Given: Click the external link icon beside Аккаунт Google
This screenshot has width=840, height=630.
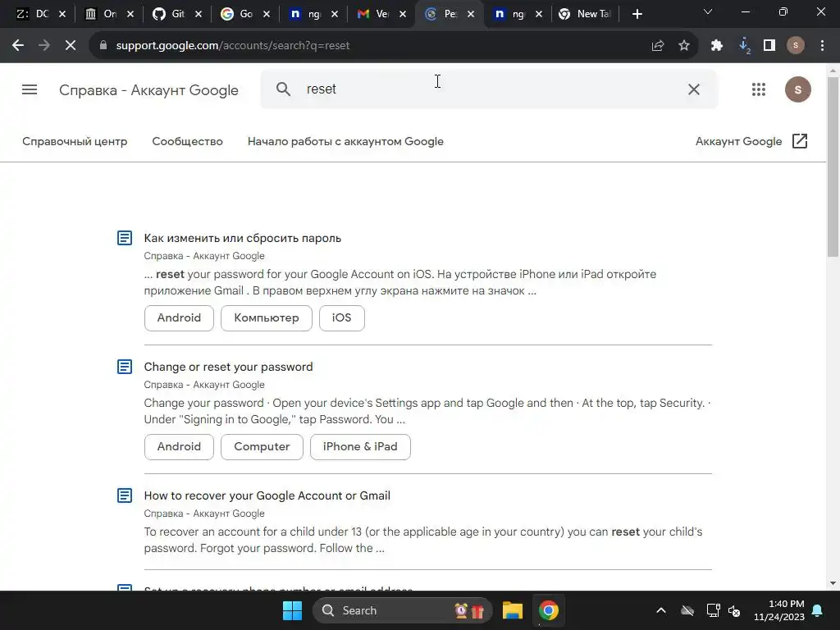Looking at the screenshot, I should [x=799, y=141].
